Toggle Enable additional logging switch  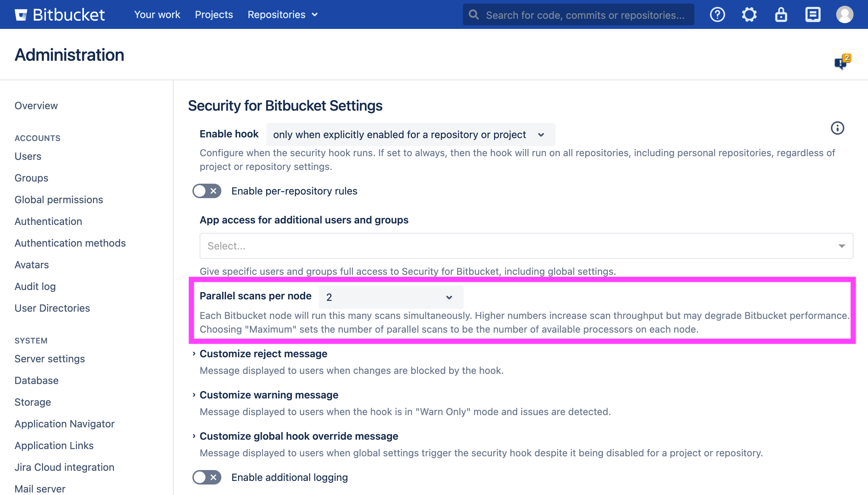(x=207, y=477)
